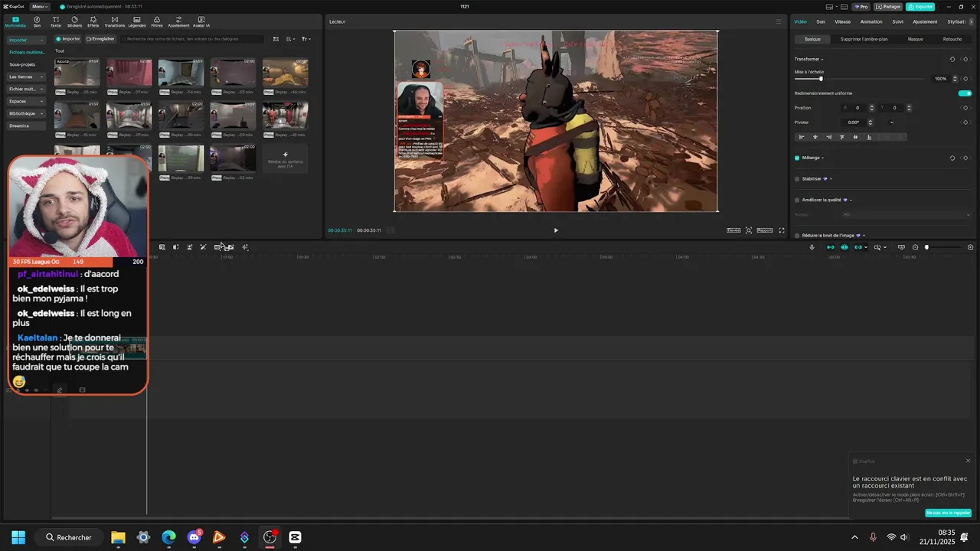This screenshot has height=551, width=980.
Task: Align clip to top edge
Action: point(842,137)
